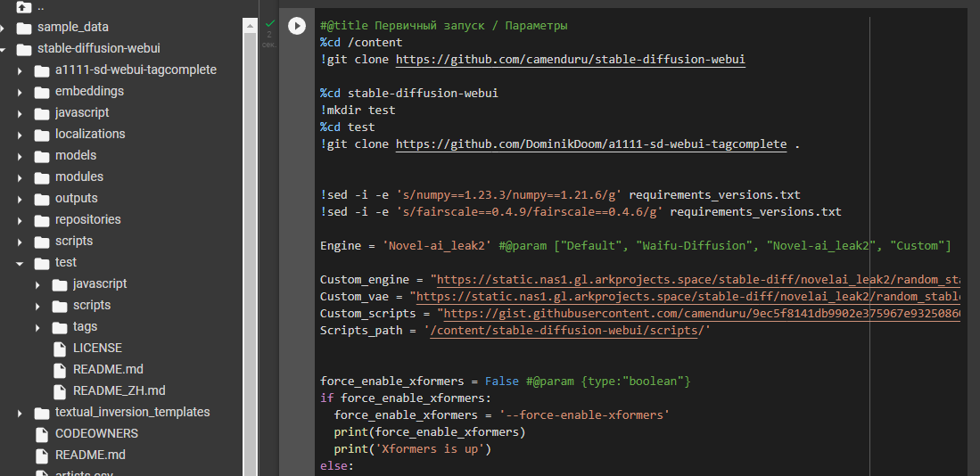Image resolution: width=980 pixels, height=476 pixels.
Task: Click the LICENSE file icon
Action: (x=60, y=348)
